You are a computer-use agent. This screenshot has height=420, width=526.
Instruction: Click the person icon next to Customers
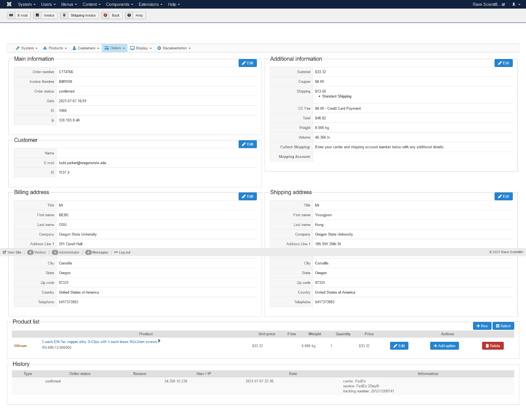point(74,48)
